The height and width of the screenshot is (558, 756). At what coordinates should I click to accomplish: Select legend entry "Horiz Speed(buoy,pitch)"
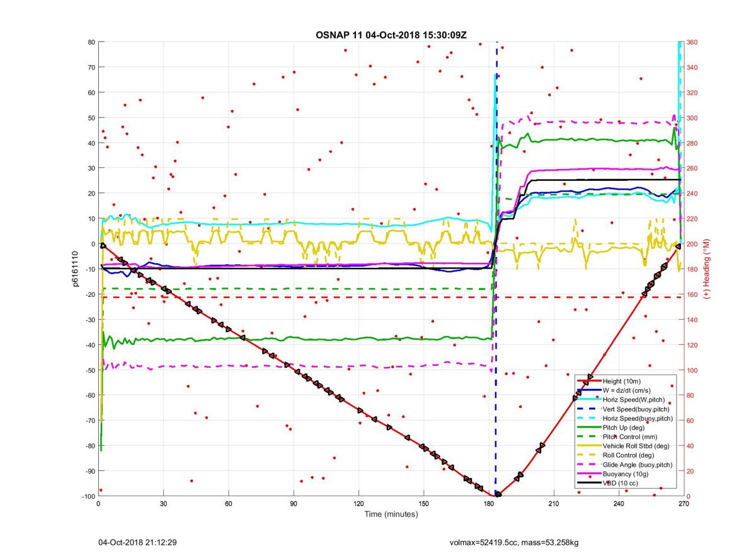[638, 418]
